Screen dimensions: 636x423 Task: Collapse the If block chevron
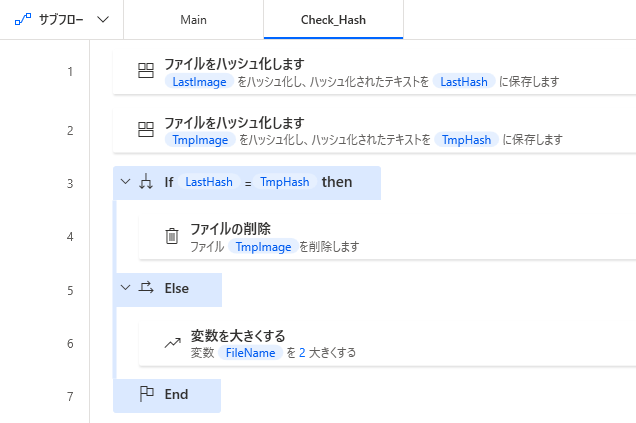click(x=125, y=182)
